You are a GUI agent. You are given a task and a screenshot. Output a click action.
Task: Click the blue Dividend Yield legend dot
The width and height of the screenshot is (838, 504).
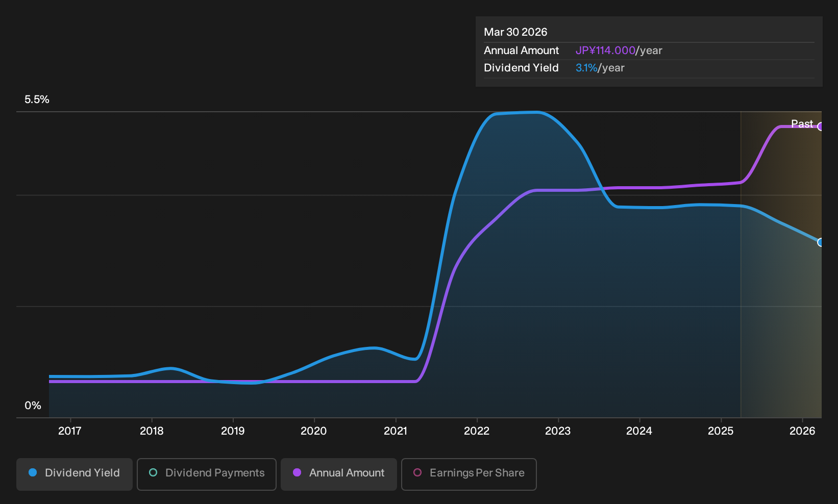coord(33,473)
